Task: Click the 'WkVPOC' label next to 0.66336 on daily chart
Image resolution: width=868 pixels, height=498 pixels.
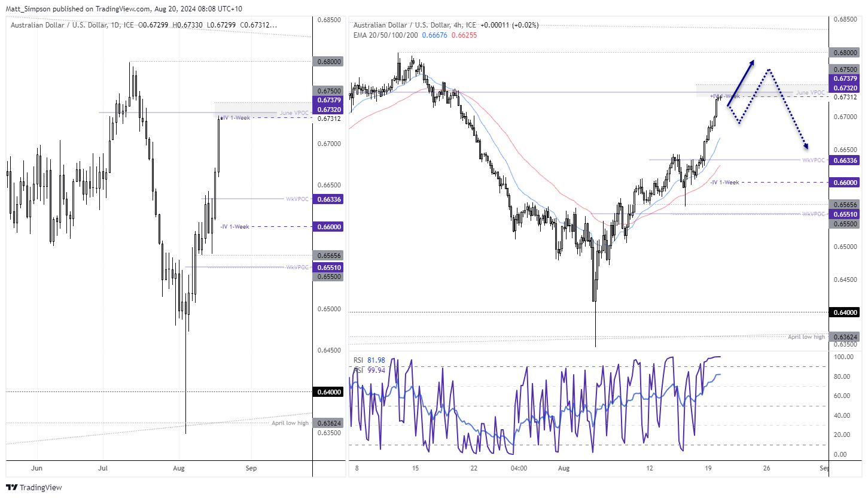Action: click(x=297, y=199)
